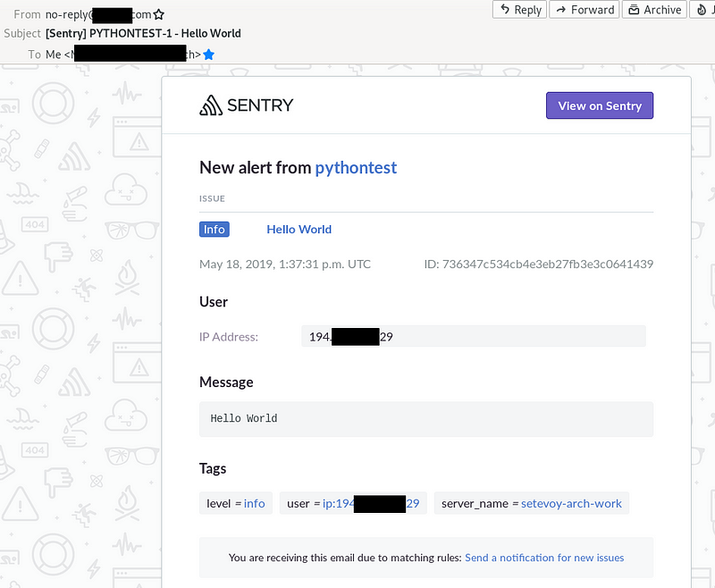The height and width of the screenshot is (588, 715).
Task: Click the Sentry logo
Action: tap(247, 105)
